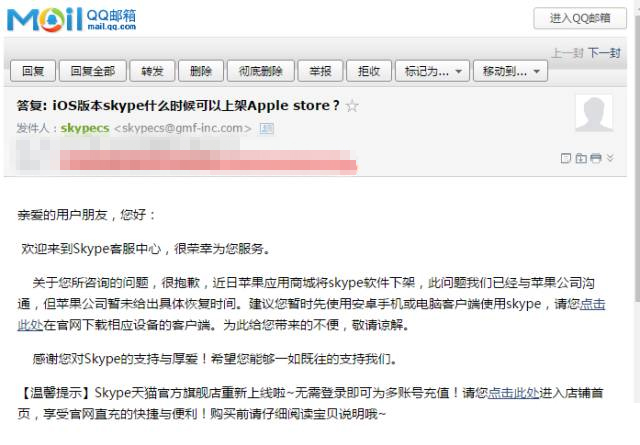This screenshot has height=445, width=640.
Task: Click the 【温馨提示】 text
Action: click(56, 393)
